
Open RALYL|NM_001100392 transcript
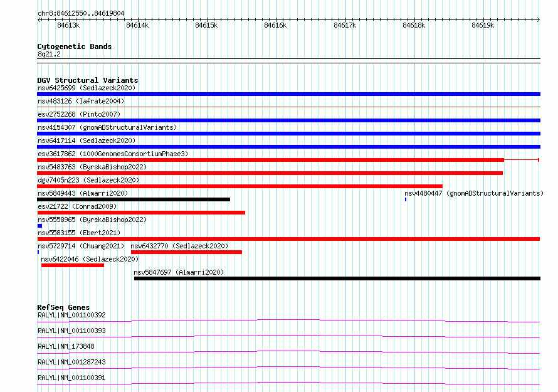tap(71, 315)
